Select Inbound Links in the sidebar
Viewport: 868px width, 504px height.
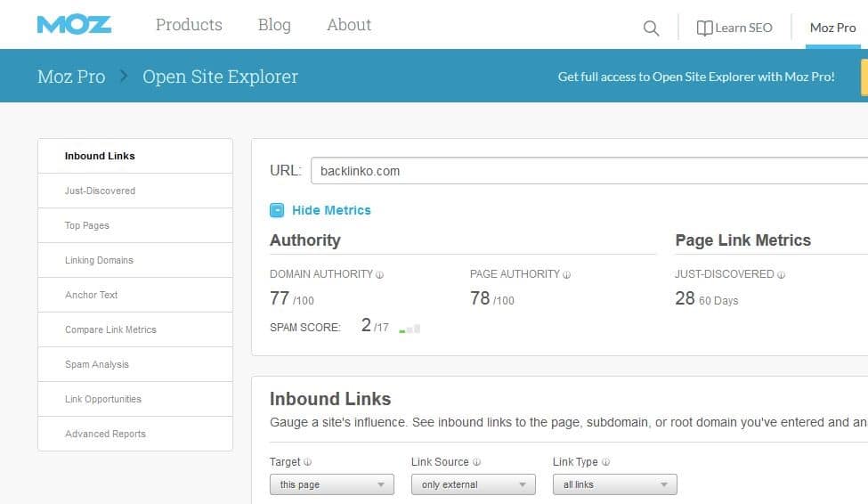pyautogui.click(x=135, y=156)
